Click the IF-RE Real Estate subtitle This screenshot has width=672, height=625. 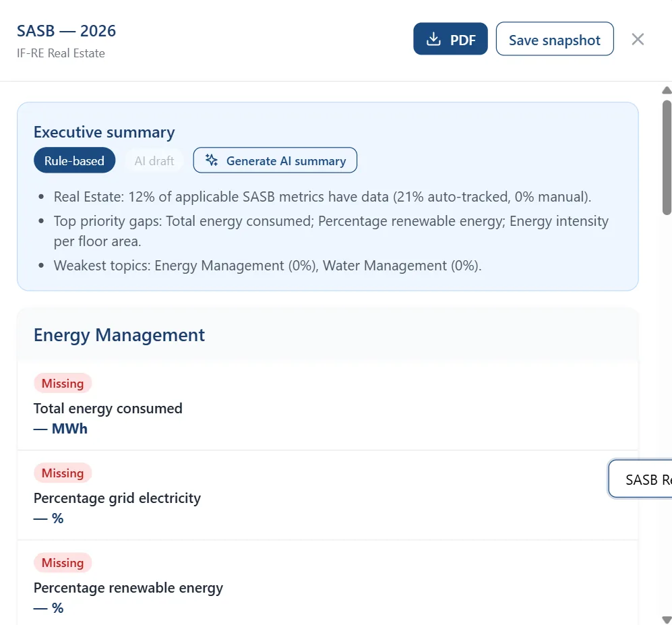click(x=61, y=53)
